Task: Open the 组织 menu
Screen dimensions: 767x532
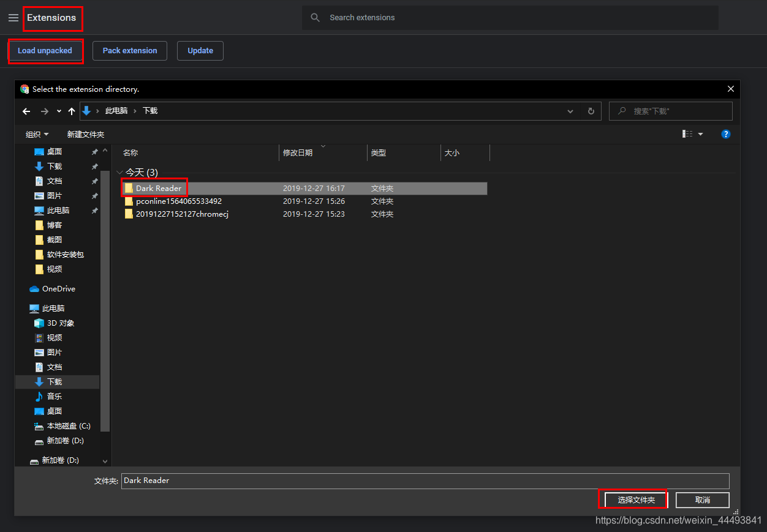Action: point(37,134)
